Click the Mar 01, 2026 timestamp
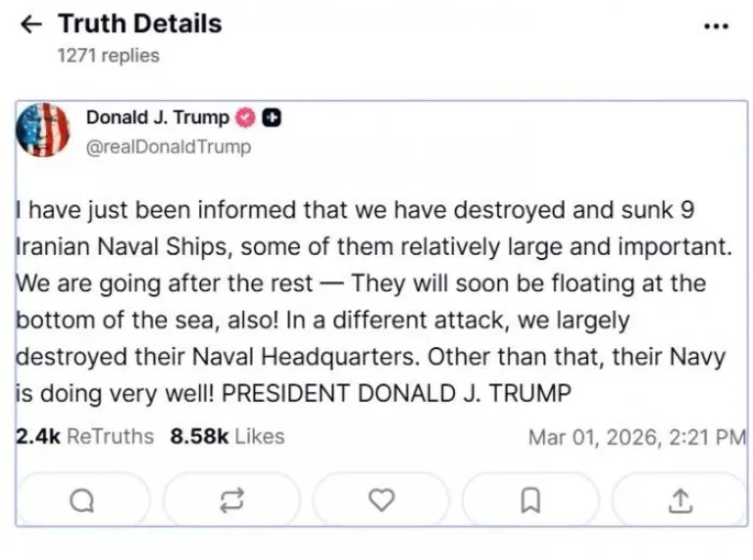The image size is (753, 560). pyautogui.click(x=637, y=437)
